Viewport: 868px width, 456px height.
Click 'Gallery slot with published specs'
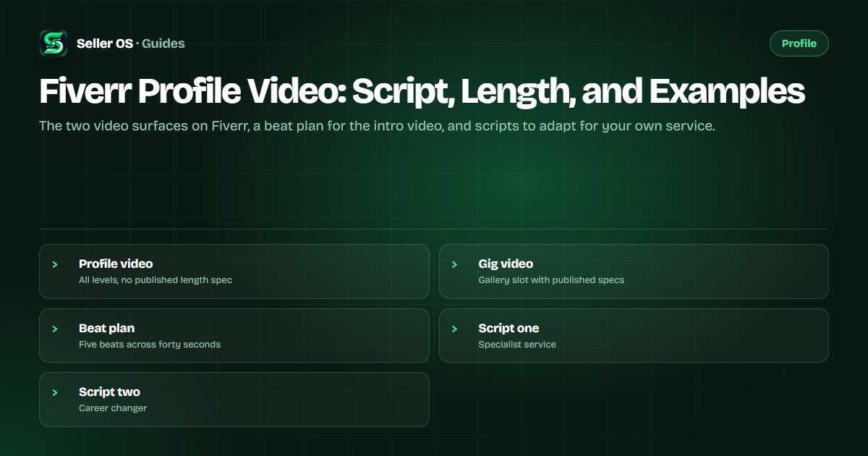(551, 280)
